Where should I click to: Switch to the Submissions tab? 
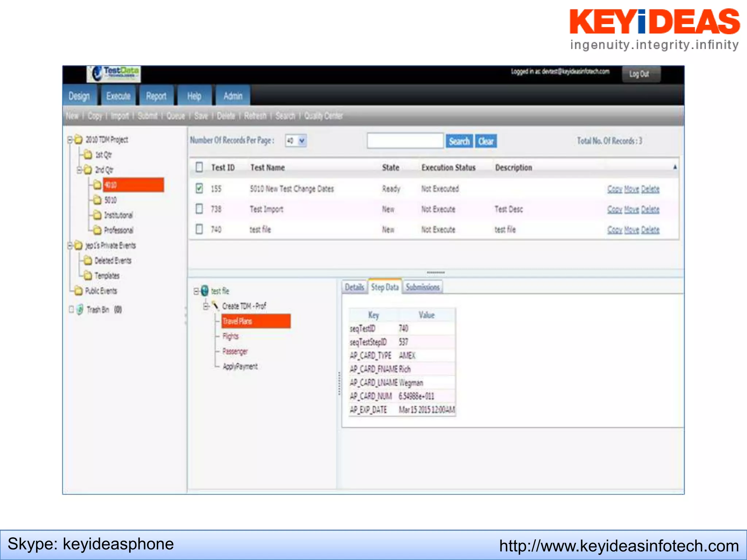pyautogui.click(x=422, y=287)
